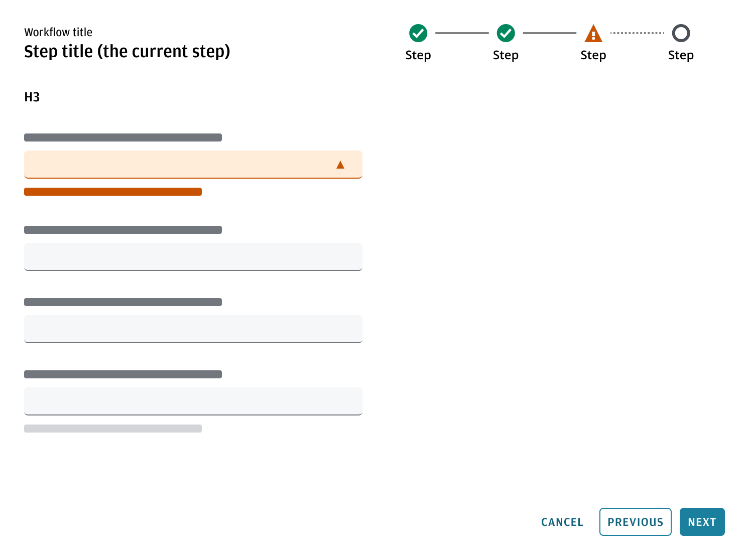Click the CANCEL link
The width and height of the screenshot is (749, 560).
[562, 522]
